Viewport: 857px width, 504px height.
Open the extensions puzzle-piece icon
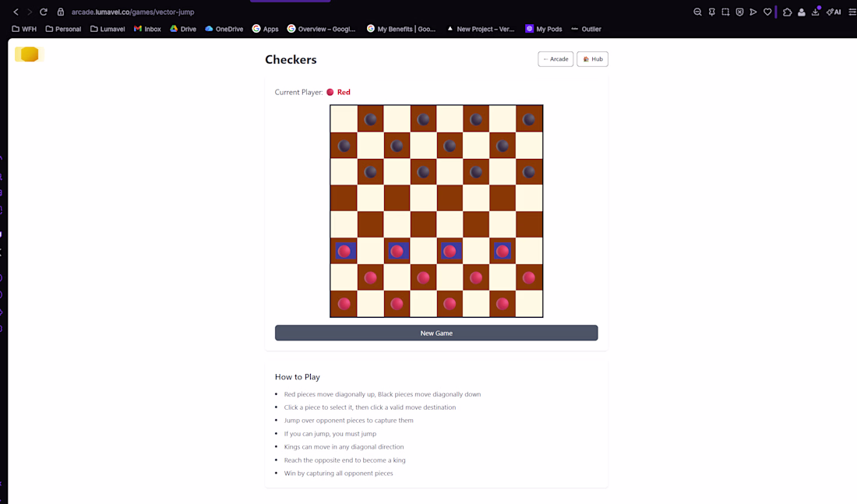pyautogui.click(x=787, y=12)
